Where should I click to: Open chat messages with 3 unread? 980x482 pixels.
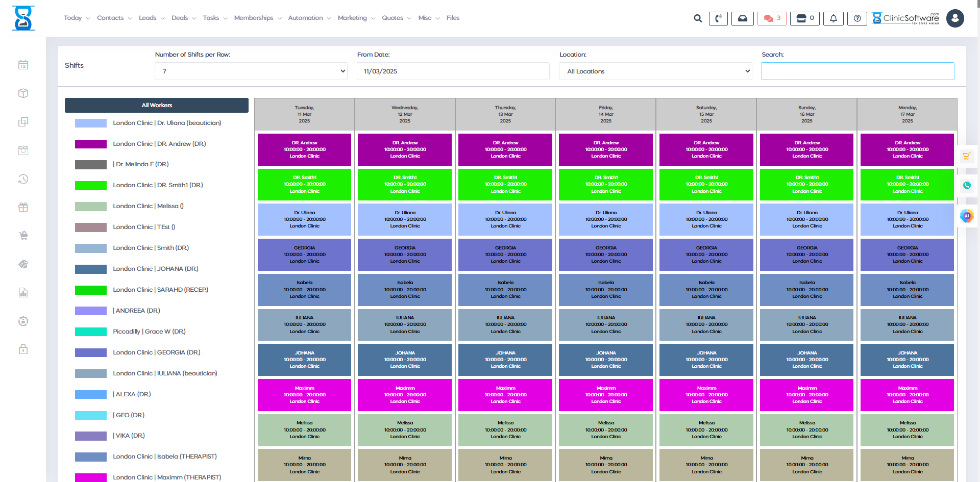tap(771, 18)
